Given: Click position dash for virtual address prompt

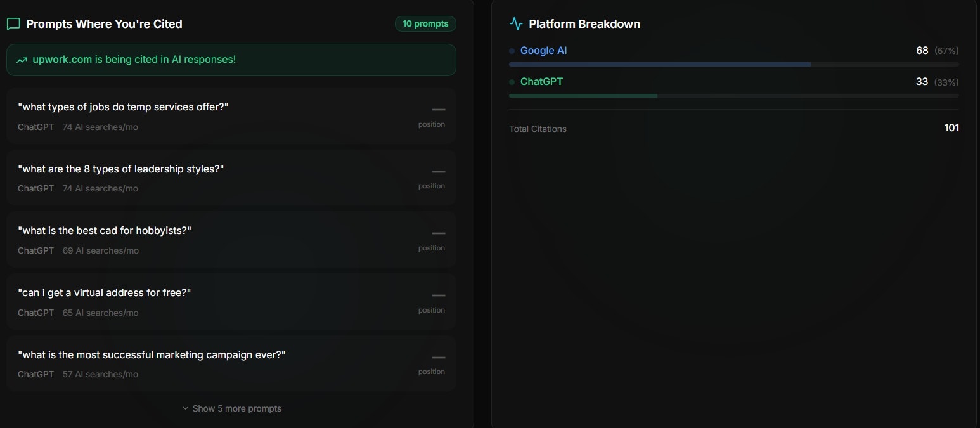Looking at the screenshot, I should coord(438,295).
